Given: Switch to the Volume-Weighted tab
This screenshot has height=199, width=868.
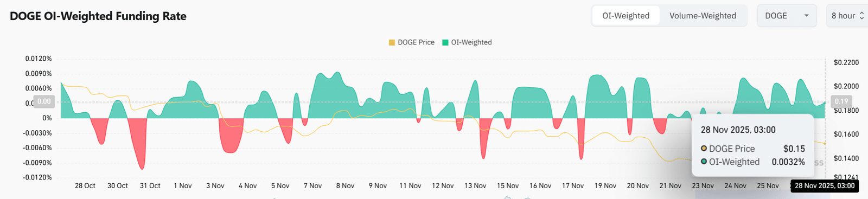Looking at the screenshot, I should (x=703, y=16).
